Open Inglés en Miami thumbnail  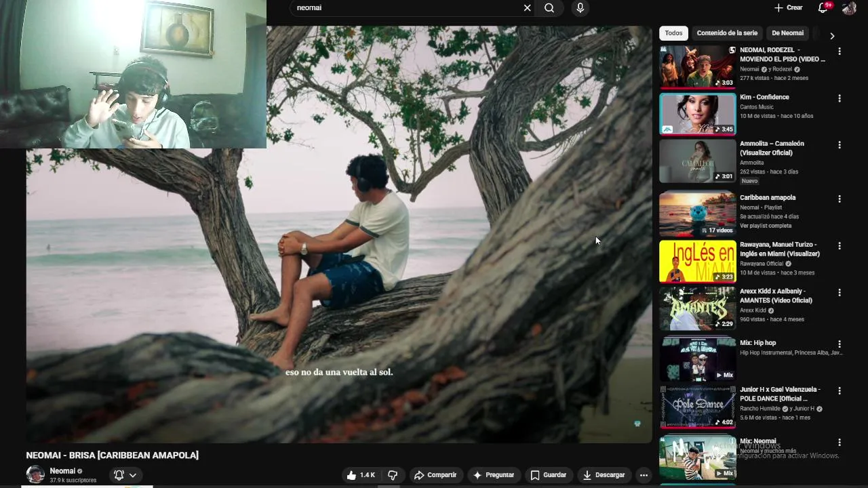pos(697,262)
